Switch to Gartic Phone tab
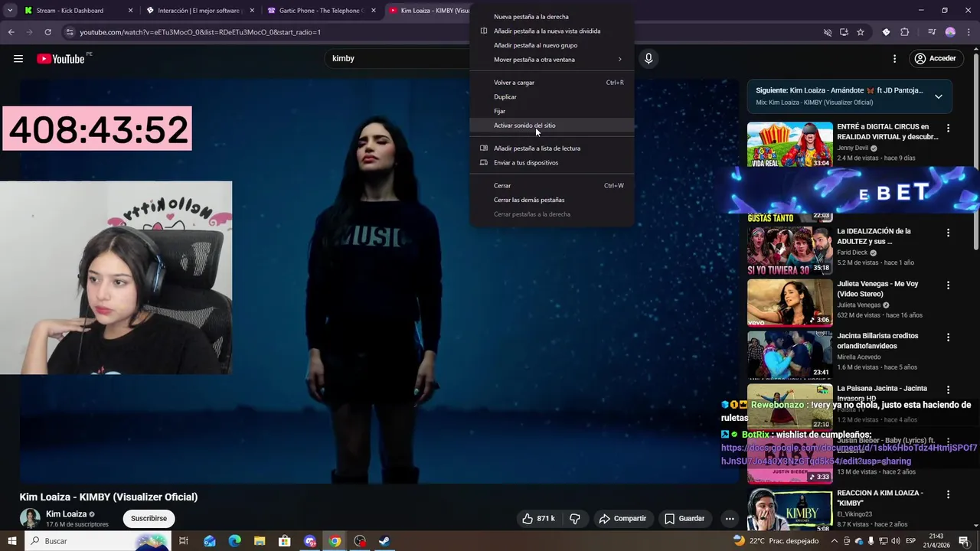980x551 pixels. coord(320,11)
